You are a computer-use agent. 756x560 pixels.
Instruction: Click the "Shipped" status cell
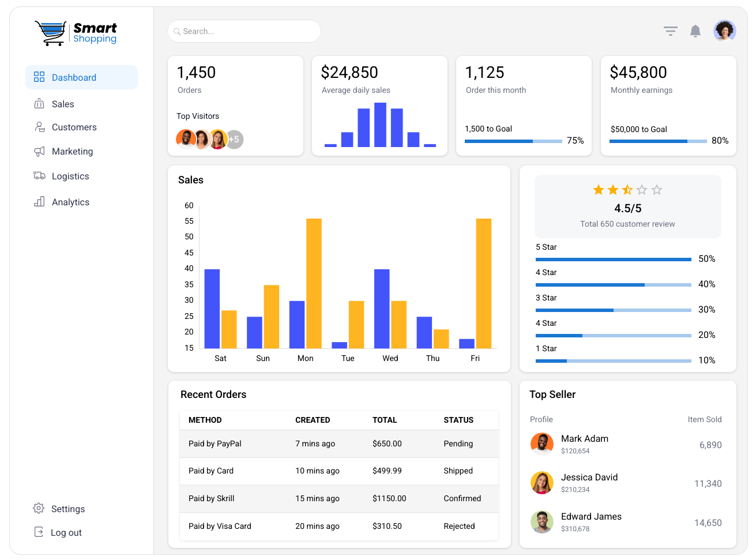(x=458, y=471)
